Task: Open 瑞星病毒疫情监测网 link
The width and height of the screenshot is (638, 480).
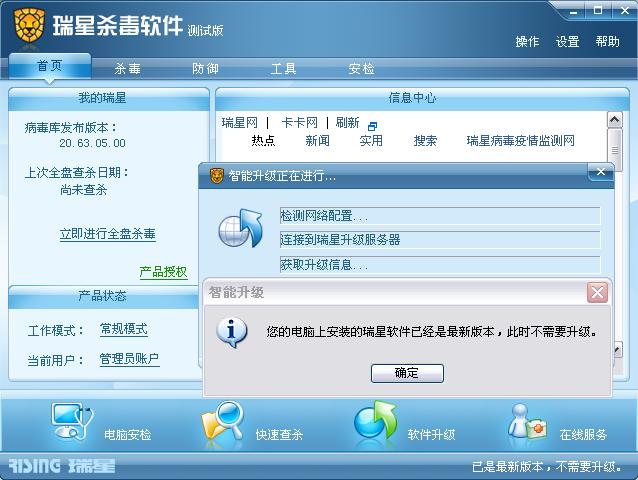Action: [520, 141]
